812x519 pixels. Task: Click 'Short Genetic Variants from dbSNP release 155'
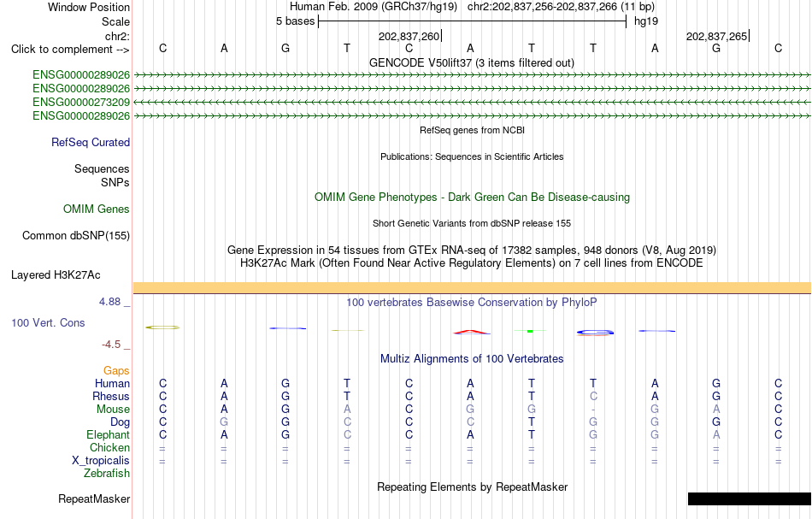(x=472, y=224)
